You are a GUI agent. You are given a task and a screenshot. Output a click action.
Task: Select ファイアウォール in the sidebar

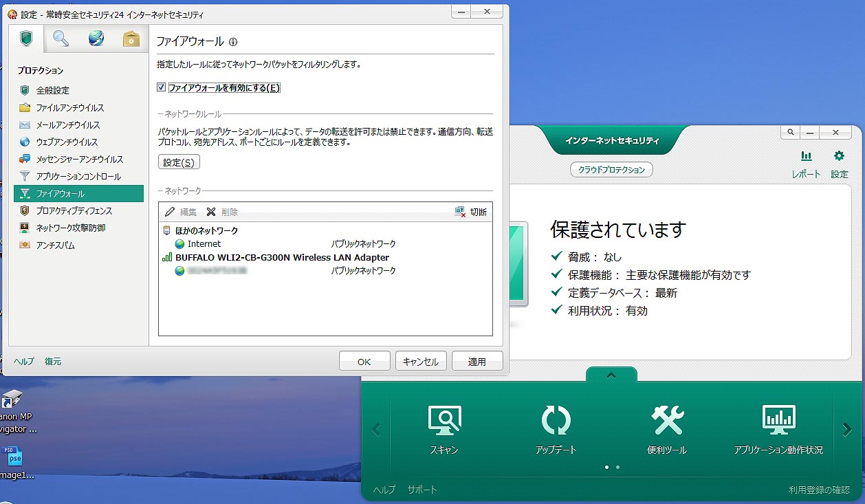pyautogui.click(x=78, y=193)
